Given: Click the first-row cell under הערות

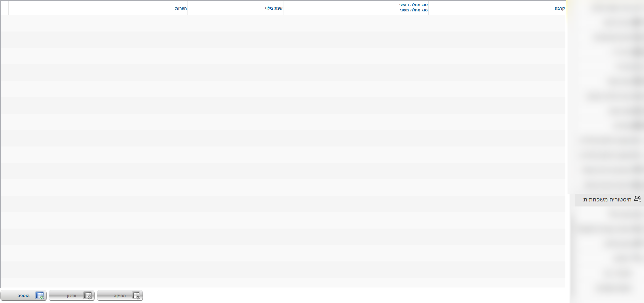Looking at the screenshot, I should [98, 23].
